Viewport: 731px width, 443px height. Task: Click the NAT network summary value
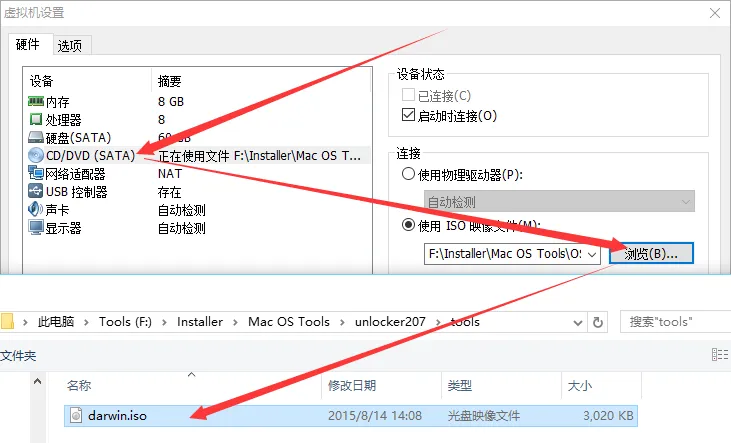(170, 173)
